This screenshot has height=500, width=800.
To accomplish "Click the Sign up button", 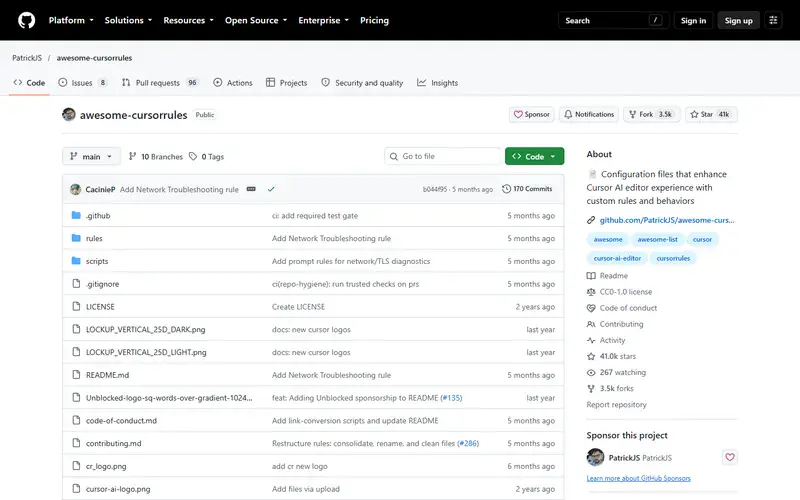I will coord(738,20).
